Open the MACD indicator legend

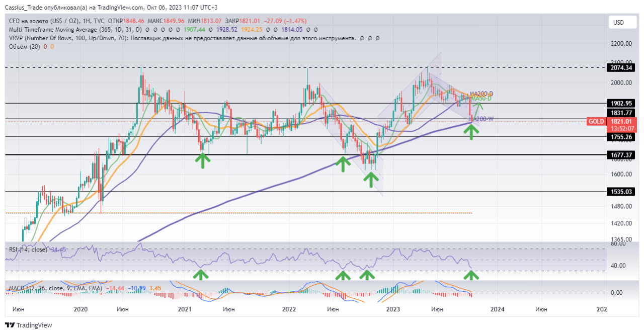point(55,288)
